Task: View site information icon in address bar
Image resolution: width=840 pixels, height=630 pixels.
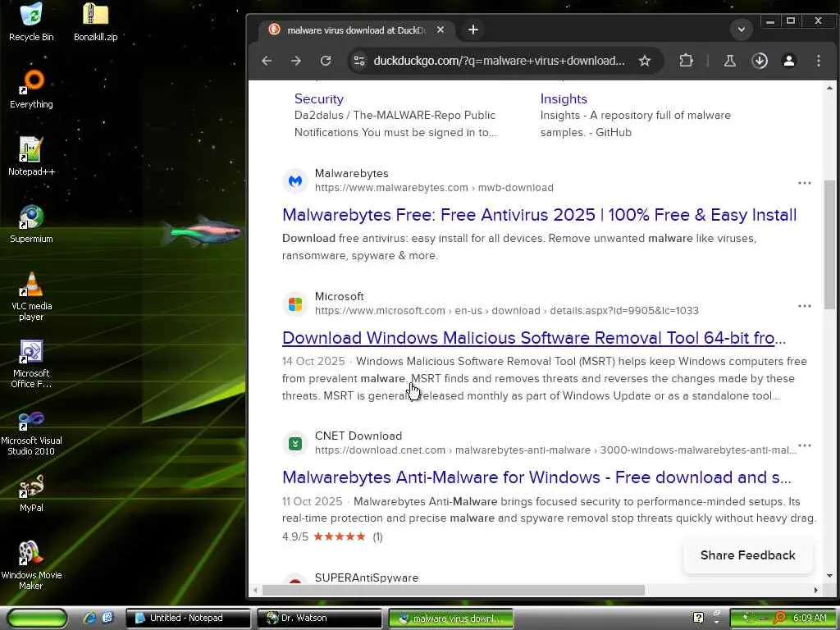Action: pyautogui.click(x=359, y=61)
